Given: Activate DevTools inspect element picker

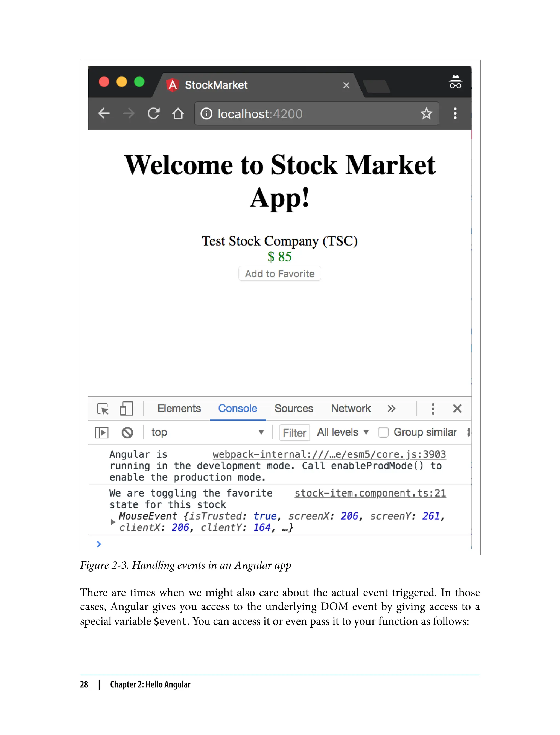Looking at the screenshot, I should [x=103, y=409].
